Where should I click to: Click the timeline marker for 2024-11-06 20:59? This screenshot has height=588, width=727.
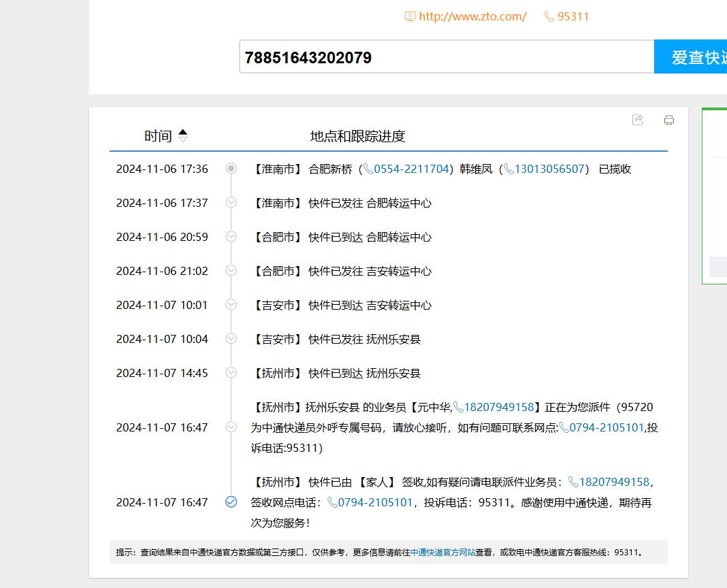pos(231,237)
